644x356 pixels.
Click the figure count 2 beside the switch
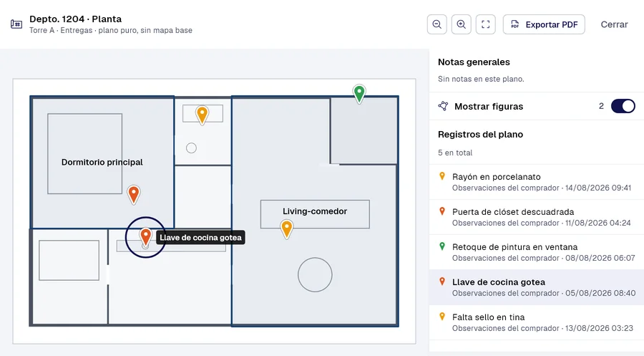pyautogui.click(x=601, y=106)
